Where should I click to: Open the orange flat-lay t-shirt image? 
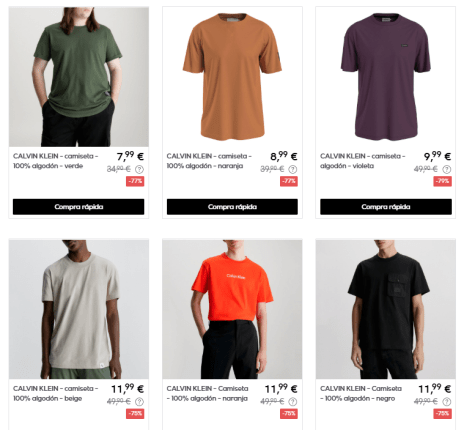click(x=232, y=77)
